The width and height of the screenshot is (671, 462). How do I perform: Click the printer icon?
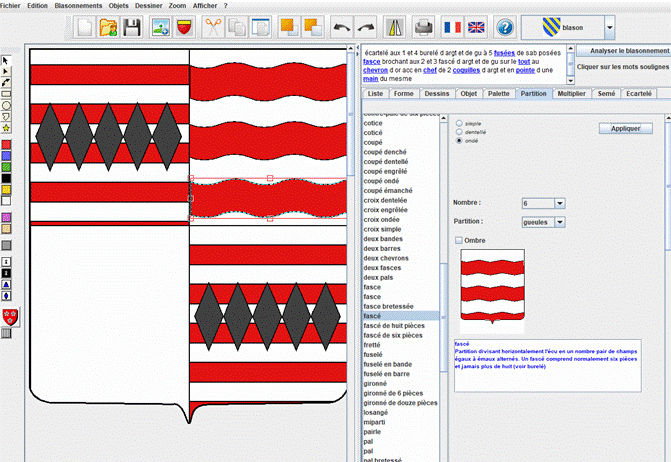coord(423,28)
